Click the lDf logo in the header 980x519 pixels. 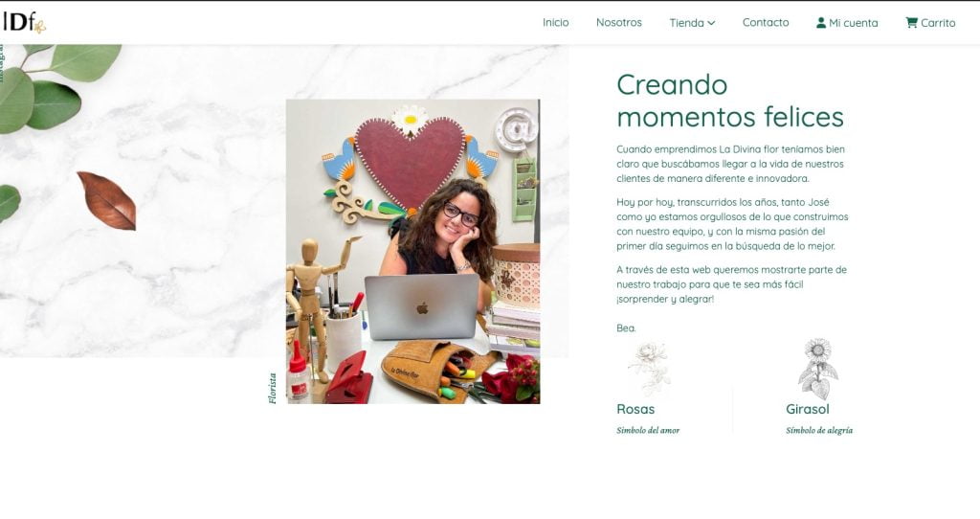[x=24, y=23]
